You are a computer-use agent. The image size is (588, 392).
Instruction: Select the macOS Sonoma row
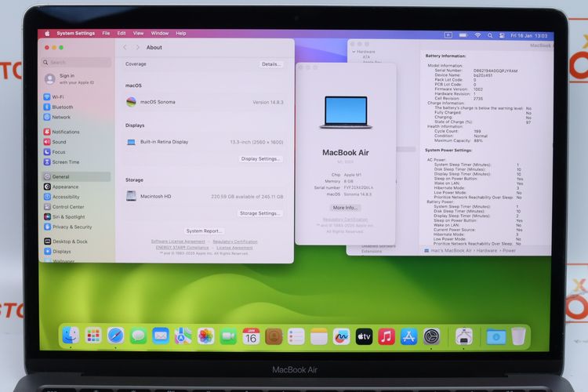click(x=205, y=102)
